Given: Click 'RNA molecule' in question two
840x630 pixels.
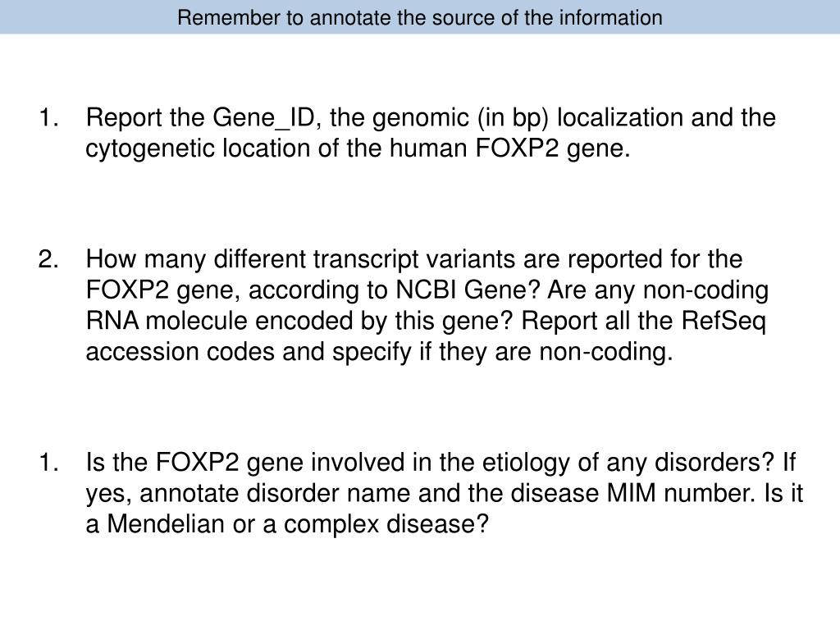Looking at the screenshot, I should click(166, 321).
